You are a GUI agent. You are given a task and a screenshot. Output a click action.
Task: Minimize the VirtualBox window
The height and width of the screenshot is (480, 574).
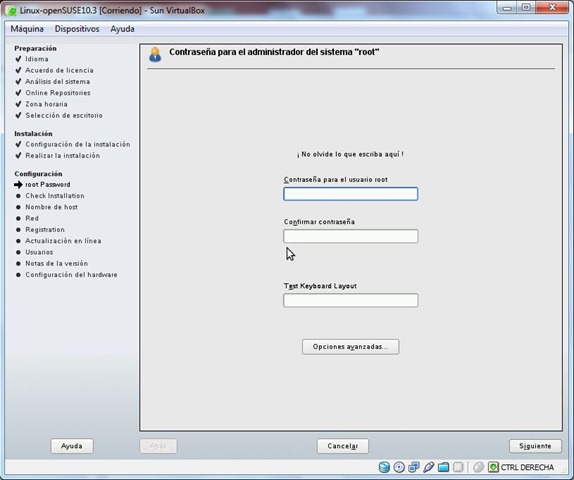coord(507,8)
